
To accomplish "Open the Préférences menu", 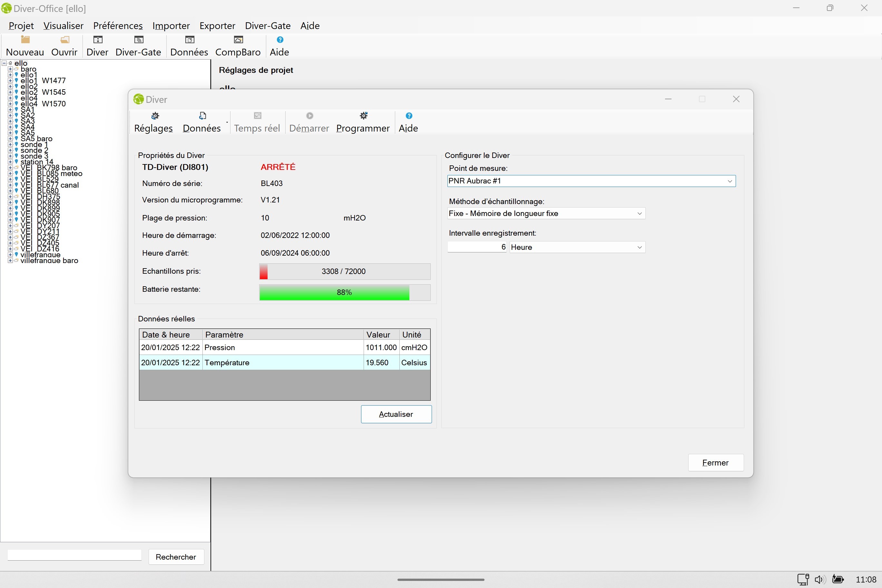I will (x=118, y=25).
